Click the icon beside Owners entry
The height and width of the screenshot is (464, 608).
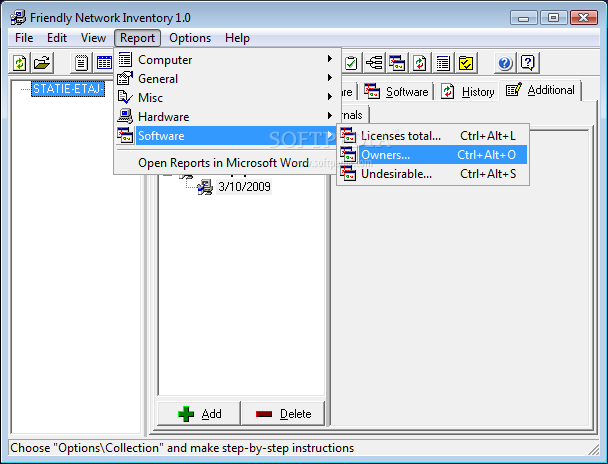pyautogui.click(x=348, y=154)
